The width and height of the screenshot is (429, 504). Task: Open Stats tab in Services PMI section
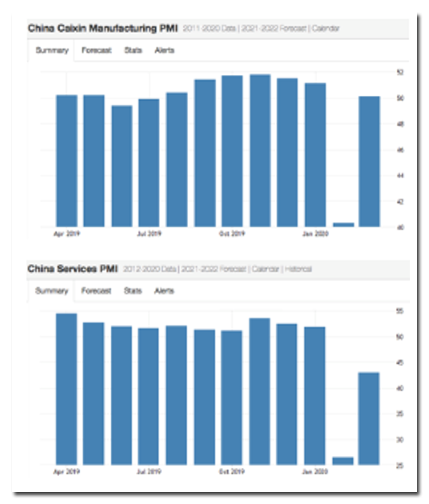click(133, 291)
